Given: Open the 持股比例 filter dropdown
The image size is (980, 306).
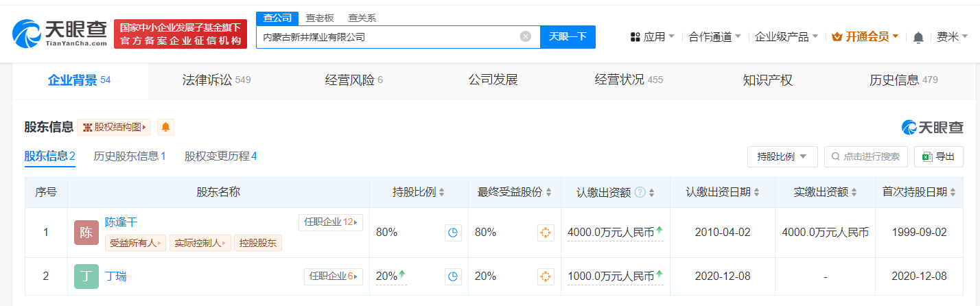Looking at the screenshot, I should click(x=782, y=156).
